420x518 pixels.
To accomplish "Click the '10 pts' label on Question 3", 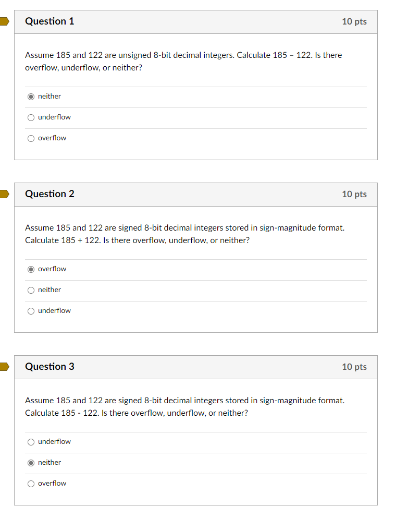I will coord(354,367).
